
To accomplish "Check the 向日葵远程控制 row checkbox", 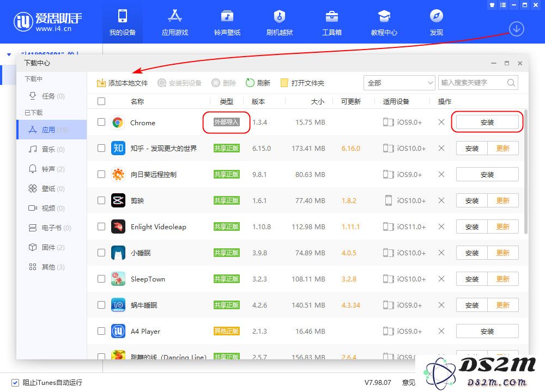I will click(101, 174).
